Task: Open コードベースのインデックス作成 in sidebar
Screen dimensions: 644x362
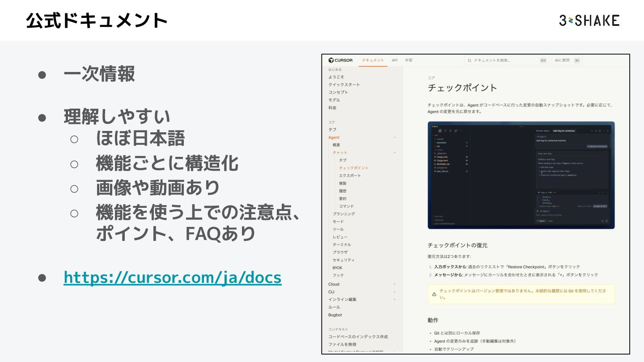Action: click(x=358, y=337)
